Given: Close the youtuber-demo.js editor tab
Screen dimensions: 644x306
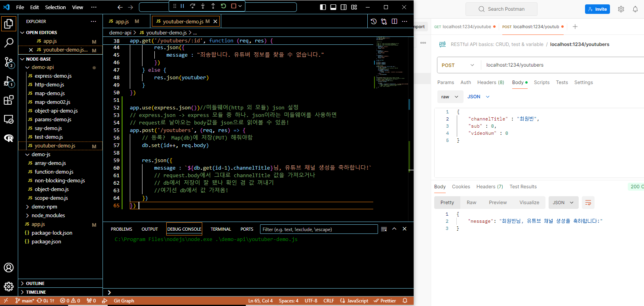Looking at the screenshot, I should [215, 21].
